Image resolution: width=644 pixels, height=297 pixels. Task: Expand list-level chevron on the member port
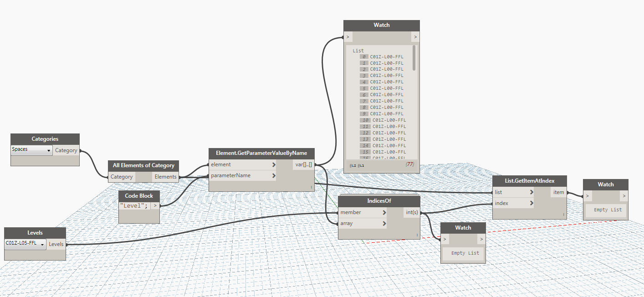[x=384, y=212]
